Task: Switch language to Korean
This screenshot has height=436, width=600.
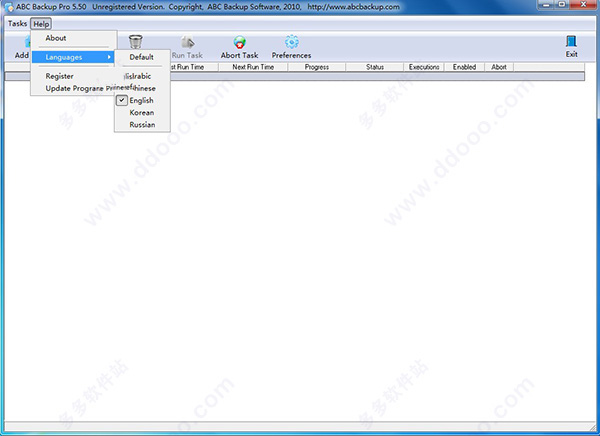Action: point(142,113)
